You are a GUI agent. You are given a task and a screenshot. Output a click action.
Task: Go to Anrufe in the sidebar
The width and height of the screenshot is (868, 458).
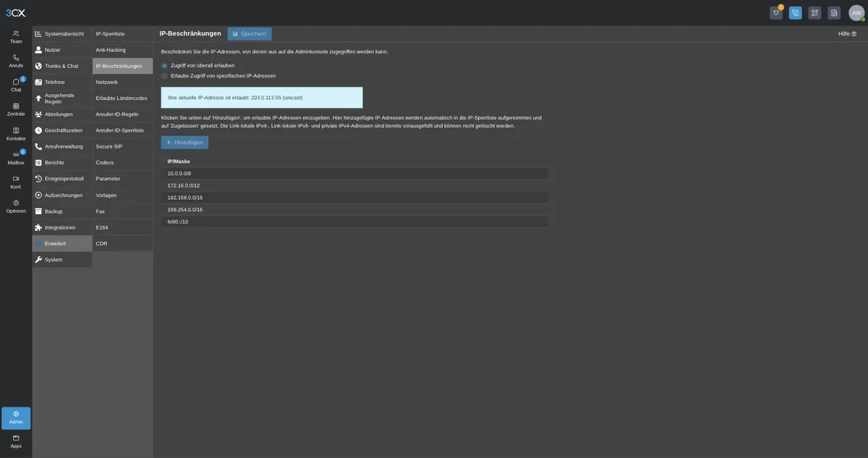point(16,61)
